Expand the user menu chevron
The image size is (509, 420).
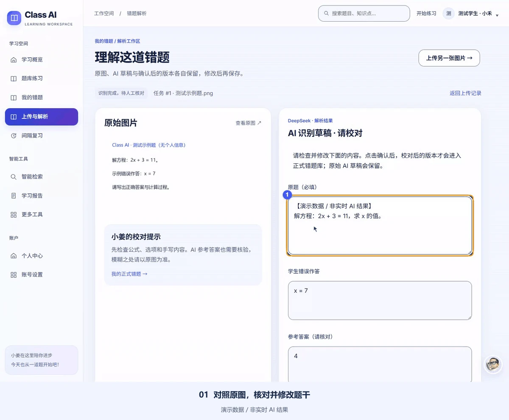click(497, 15)
